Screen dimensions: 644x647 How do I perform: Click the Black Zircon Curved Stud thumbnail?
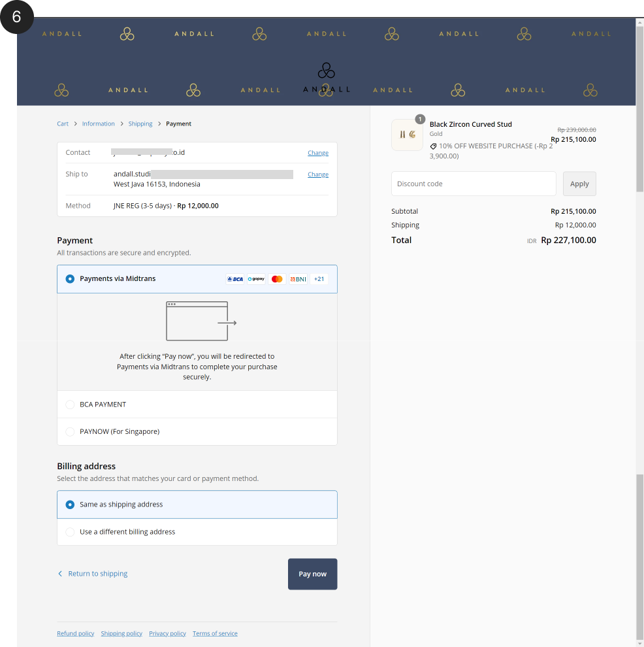click(x=407, y=135)
